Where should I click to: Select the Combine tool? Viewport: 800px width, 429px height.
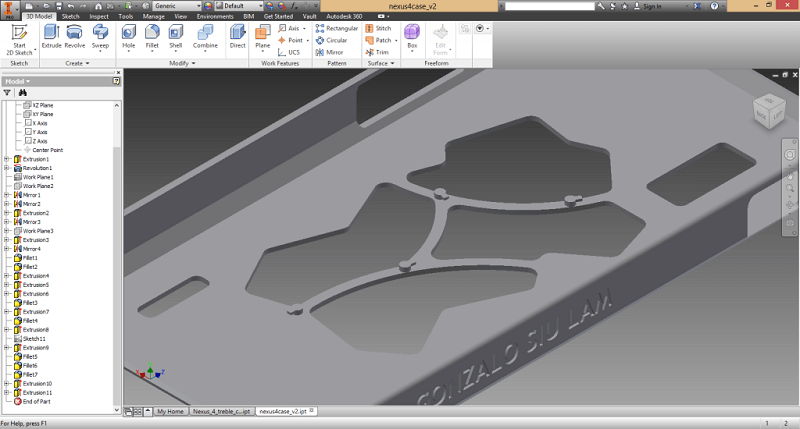[x=205, y=38]
